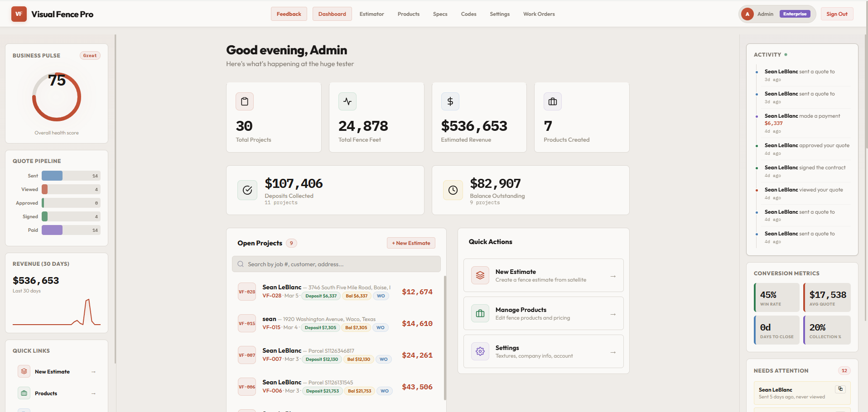Click the dollar icon on Estimated Revenue card
The width and height of the screenshot is (868, 412).
click(x=450, y=101)
